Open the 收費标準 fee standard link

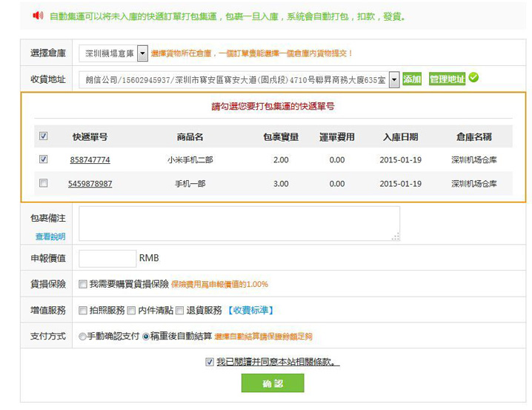[x=250, y=310]
